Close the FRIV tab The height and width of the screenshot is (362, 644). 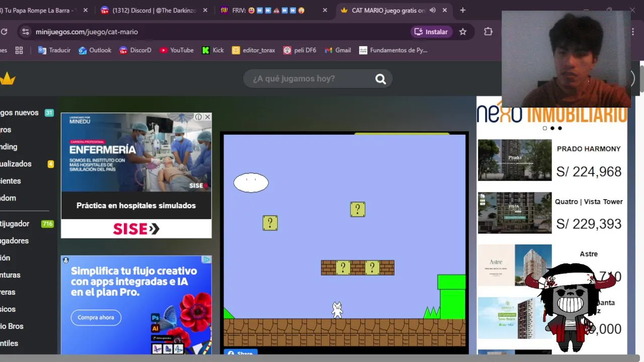coord(325,10)
